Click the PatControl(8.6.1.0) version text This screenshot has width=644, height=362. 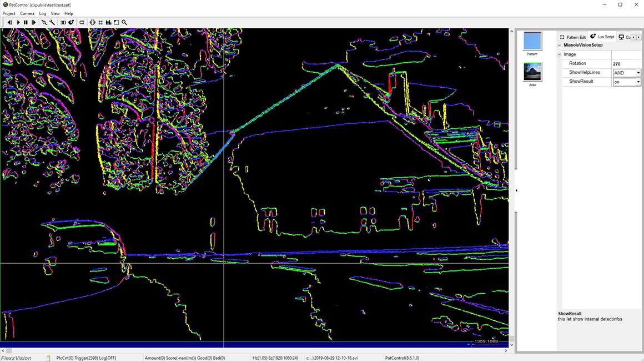(402, 358)
